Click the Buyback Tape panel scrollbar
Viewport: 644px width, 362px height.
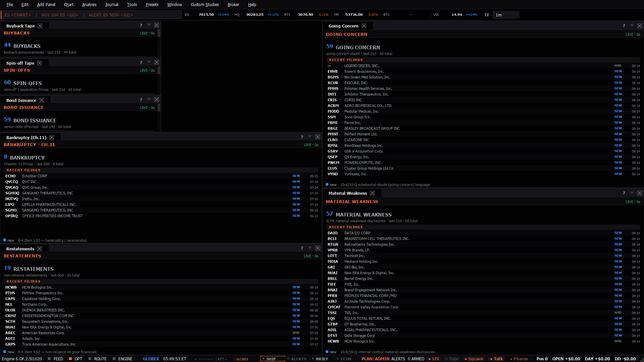point(159,43)
